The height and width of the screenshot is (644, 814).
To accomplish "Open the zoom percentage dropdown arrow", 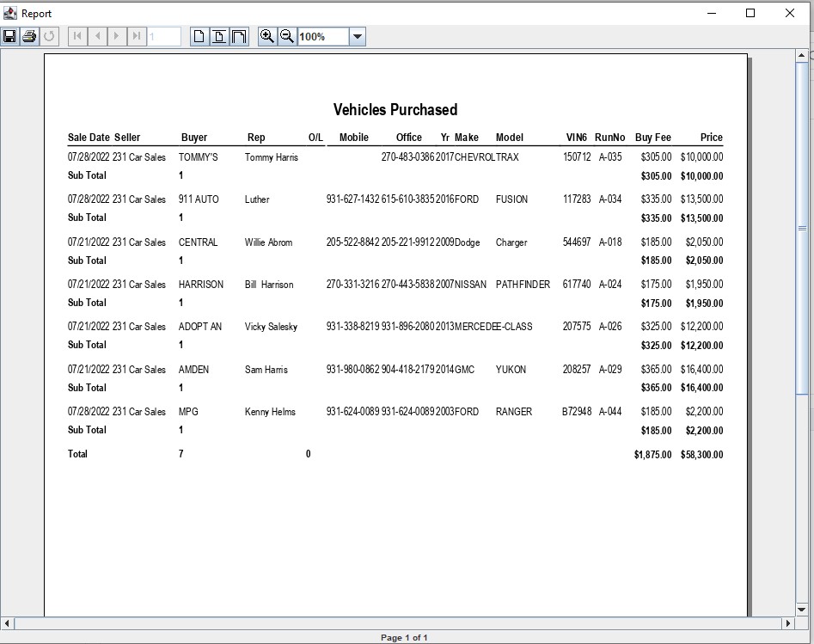I will click(358, 36).
